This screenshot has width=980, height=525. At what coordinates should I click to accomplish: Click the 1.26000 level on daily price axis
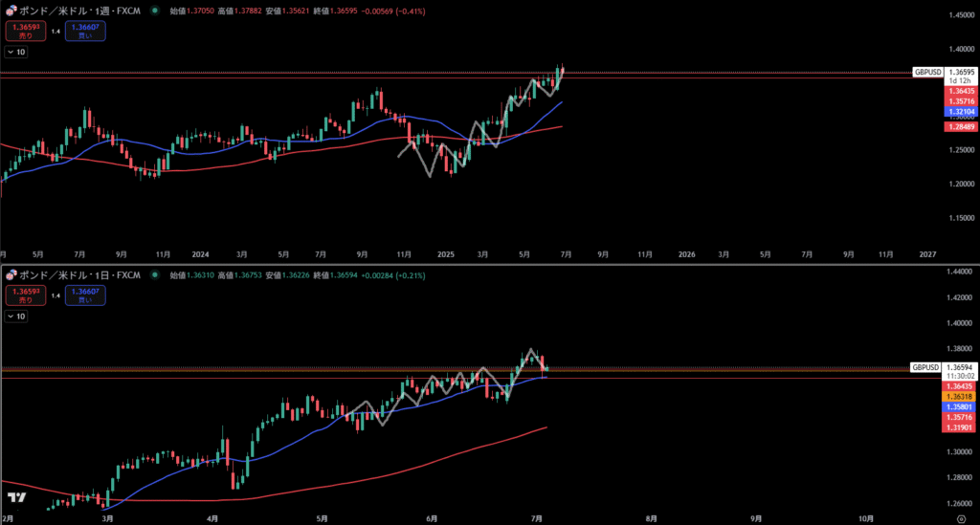point(959,503)
